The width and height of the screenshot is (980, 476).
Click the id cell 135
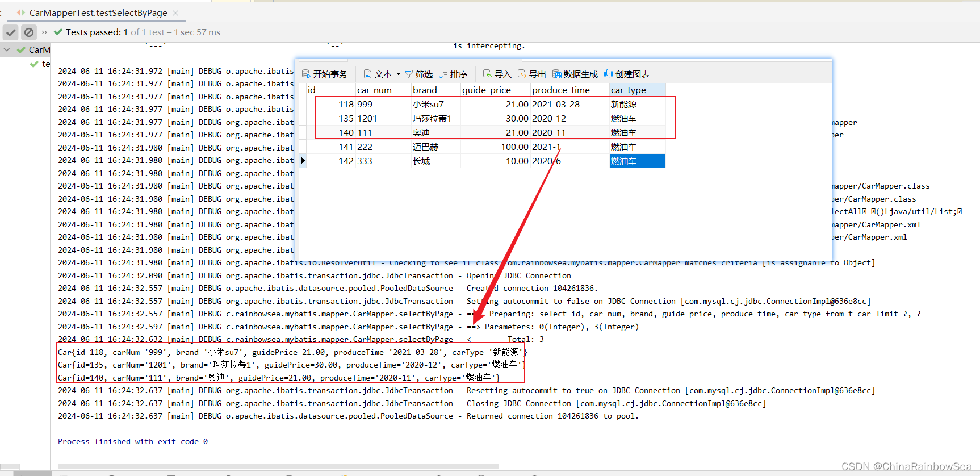(330, 119)
